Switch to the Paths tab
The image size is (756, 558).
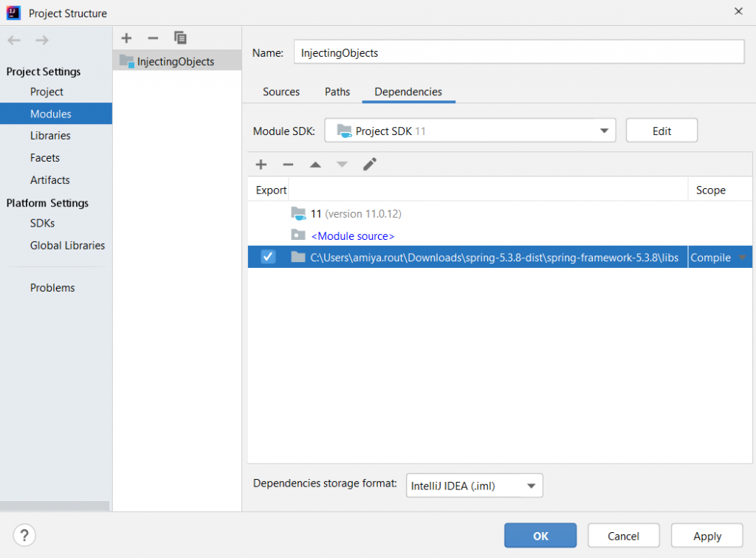[337, 92]
